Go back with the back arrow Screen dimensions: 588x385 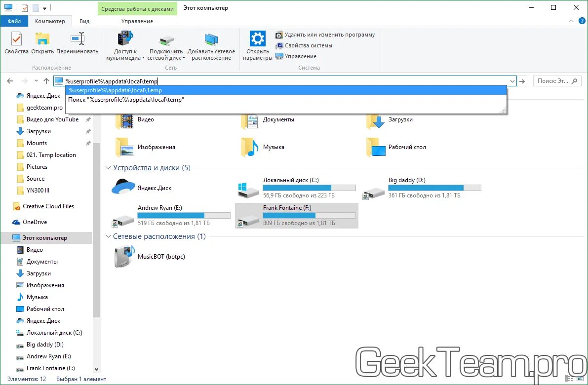click(10, 81)
